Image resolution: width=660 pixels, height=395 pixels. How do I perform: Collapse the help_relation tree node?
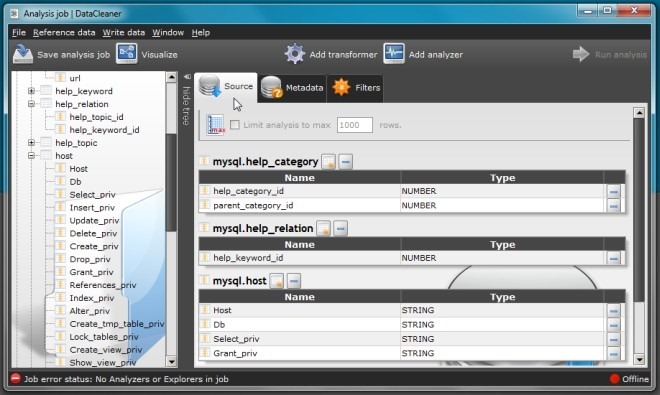[31, 104]
